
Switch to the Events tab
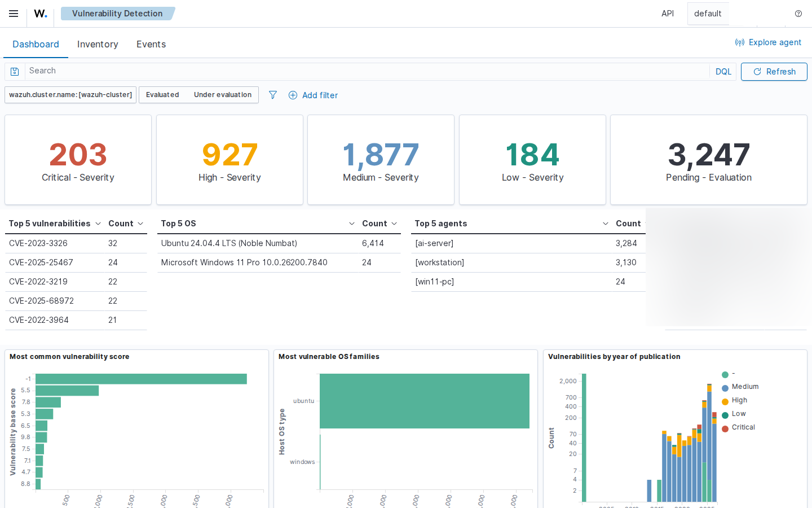point(151,44)
